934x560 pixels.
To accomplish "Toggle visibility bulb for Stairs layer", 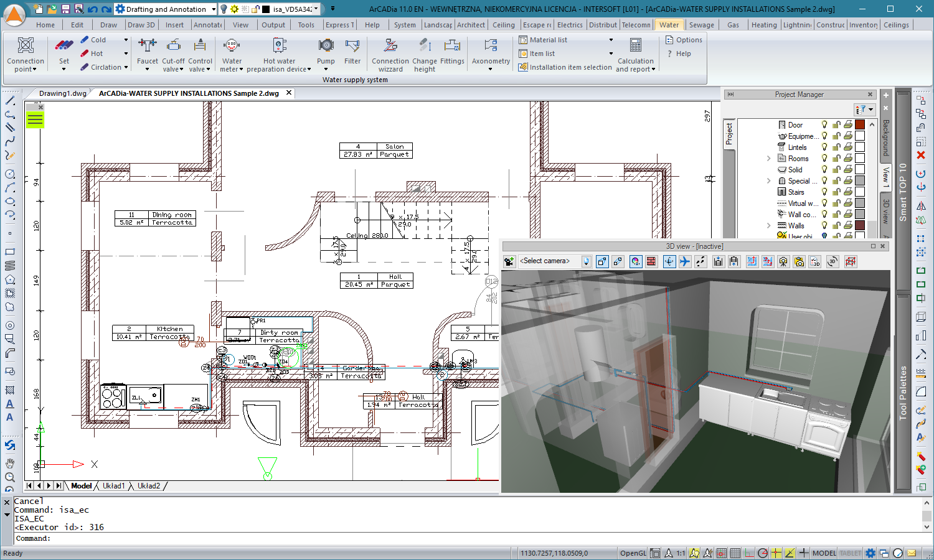I will click(x=824, y=192).
